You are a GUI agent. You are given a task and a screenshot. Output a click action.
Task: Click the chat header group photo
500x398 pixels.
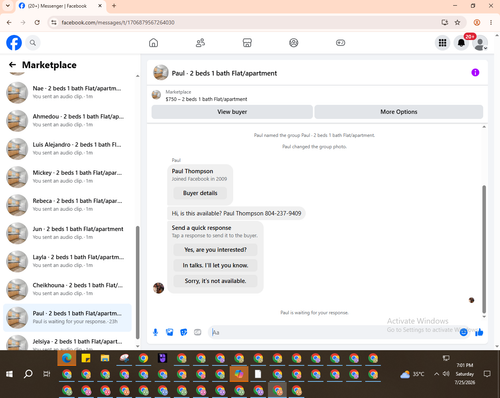click(x=161, y=73)
